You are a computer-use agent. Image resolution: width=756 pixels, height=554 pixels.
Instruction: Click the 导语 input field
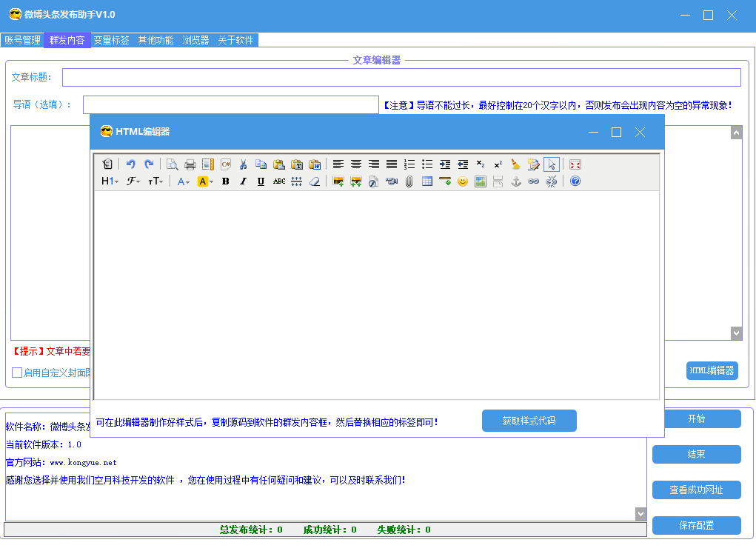pos(230,104)
